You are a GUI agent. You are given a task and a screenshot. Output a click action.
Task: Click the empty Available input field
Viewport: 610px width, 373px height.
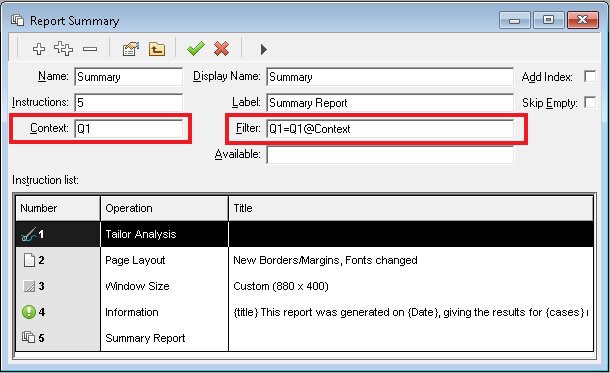coord(390,155)
